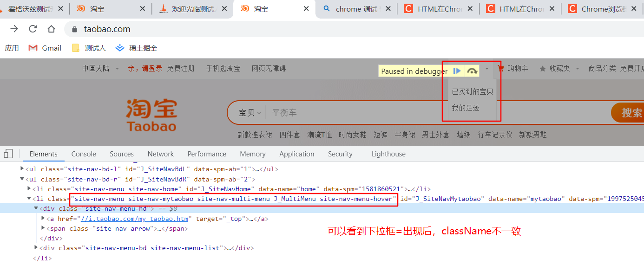
Task: Open the 宝贝 search type dropdown
Action: (x=250, y=113)
